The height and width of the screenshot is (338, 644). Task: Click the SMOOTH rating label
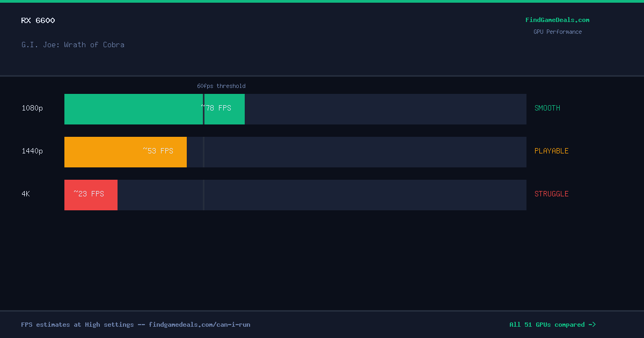tap(547, 108)
